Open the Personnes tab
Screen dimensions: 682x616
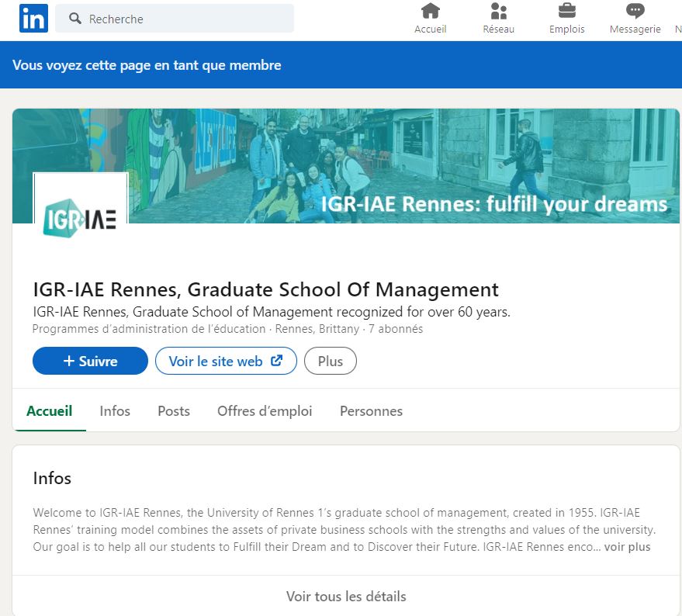(371, 410)
